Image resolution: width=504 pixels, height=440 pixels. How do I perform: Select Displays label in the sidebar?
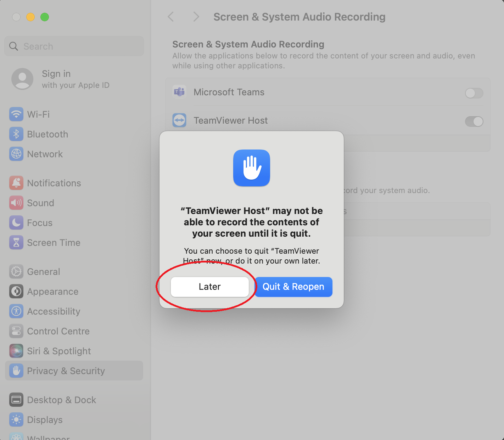pyautogui.click(x=45, y=420)
